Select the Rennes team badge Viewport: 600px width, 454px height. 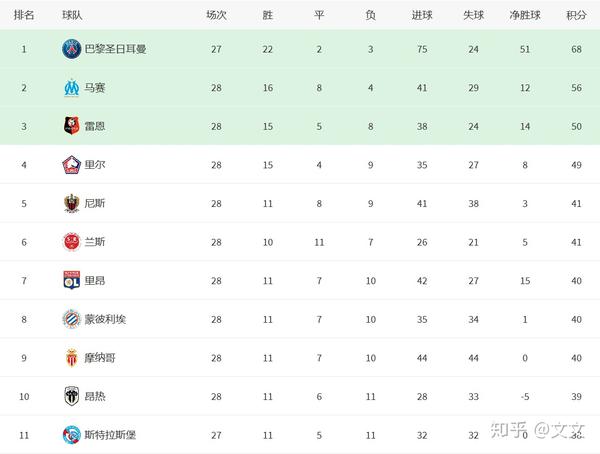(72, 126)
